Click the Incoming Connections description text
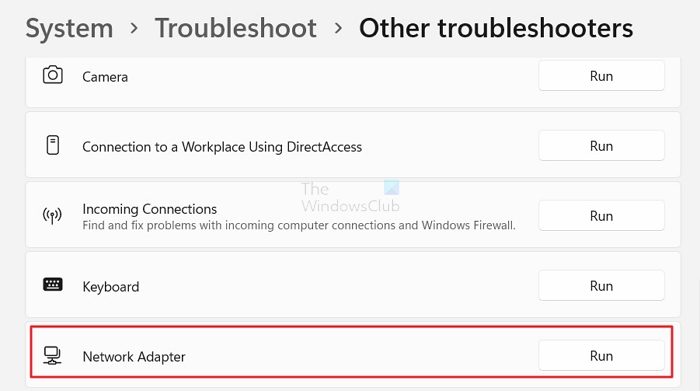This screenshot has height=391, width=700. pyautogui.click(x=299, y=225)
